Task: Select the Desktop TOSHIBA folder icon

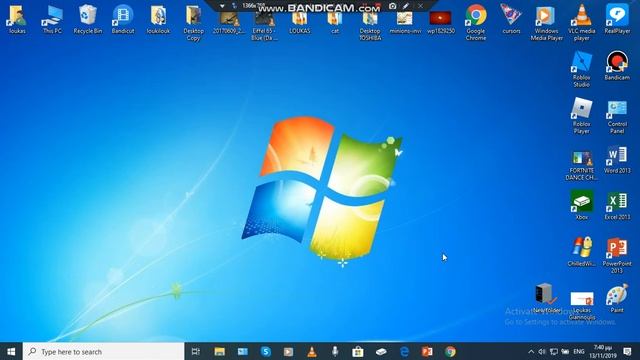Action: tap(370, 26)
